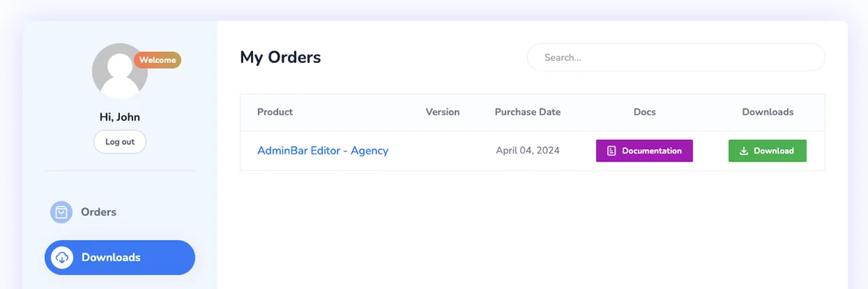Select the Downloads sidebar menu item
Screen dimensions: 868x289
coord(120,257)
